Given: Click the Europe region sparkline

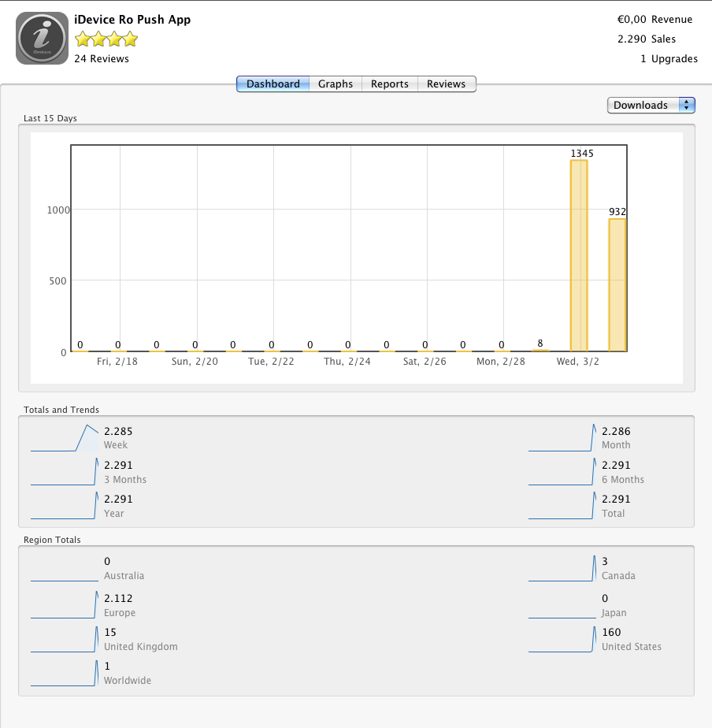Looking at the screenshot, I should [65, 605].
